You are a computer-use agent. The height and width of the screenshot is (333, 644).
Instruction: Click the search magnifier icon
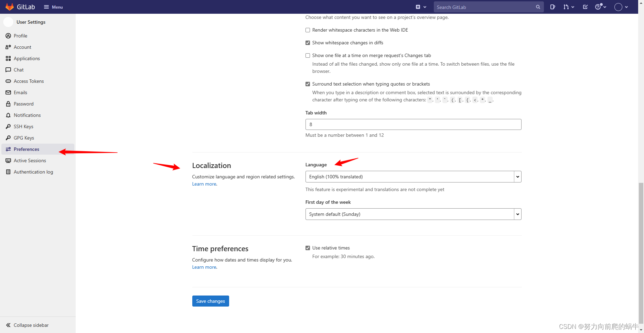coord(538,7)
